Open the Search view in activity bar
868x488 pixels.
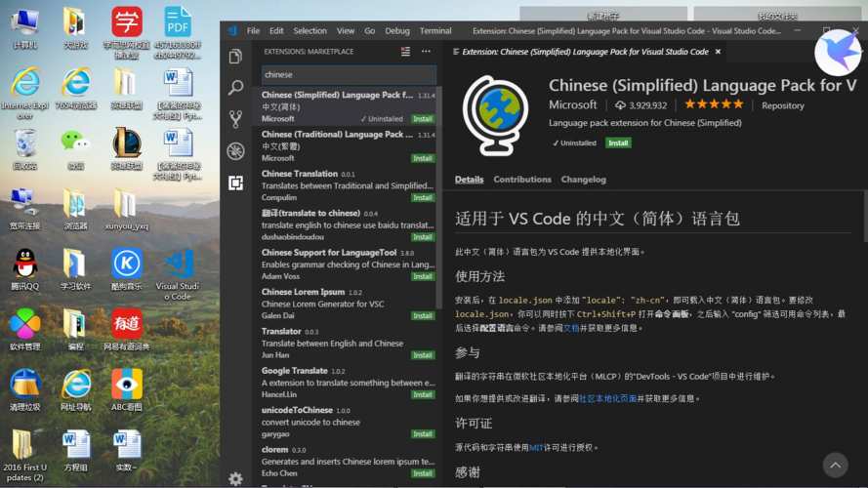click(x=236, y=88)
